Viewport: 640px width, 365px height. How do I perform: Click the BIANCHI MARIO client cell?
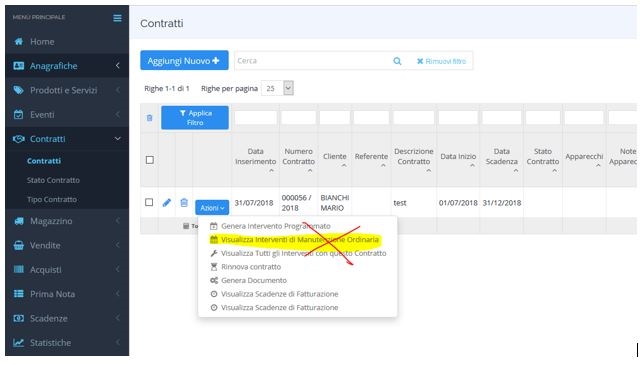tap(335, 203)
